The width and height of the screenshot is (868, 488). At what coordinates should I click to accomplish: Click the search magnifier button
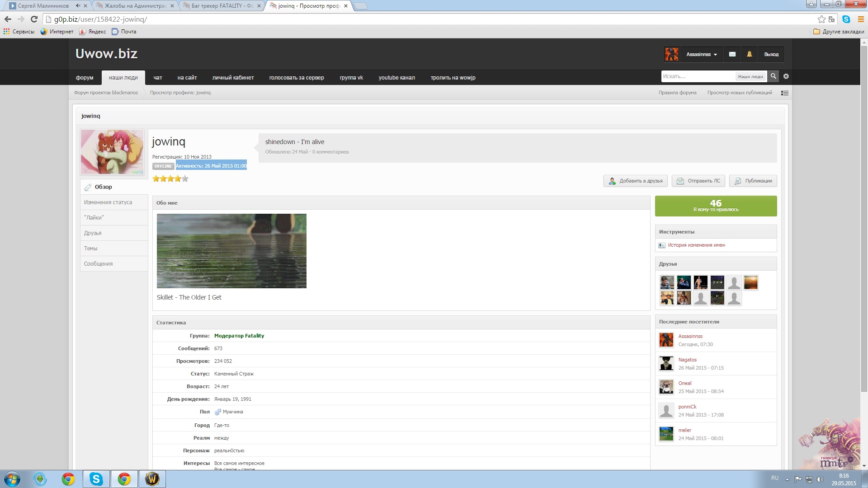[x=774, y=76]
